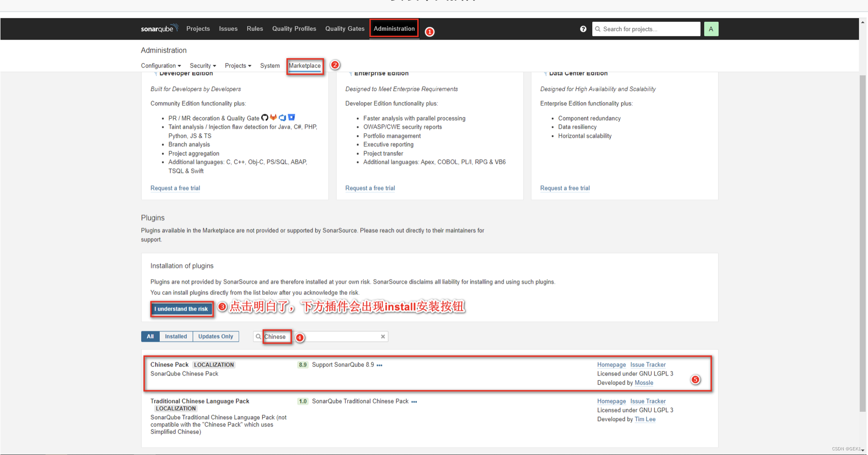The height and width of the screenshot is (455, 868).
Task: Click the page vertical scrollbar
Action: (863, 243)
